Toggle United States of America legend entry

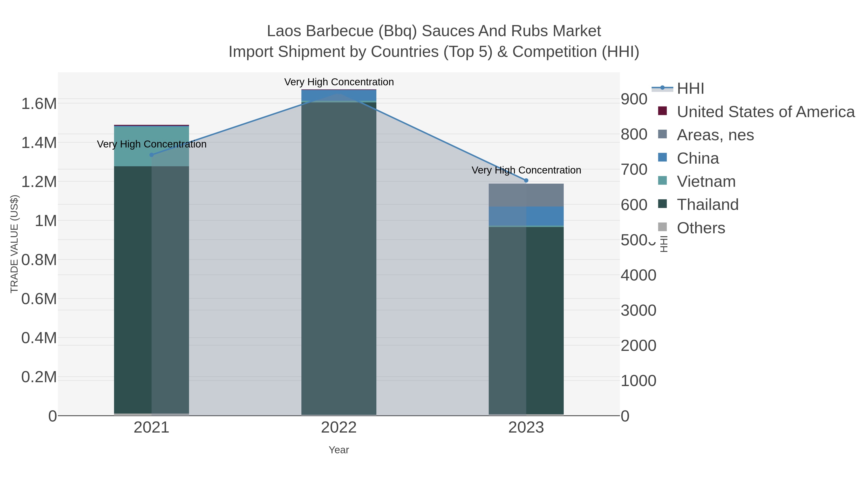point(756,112)
